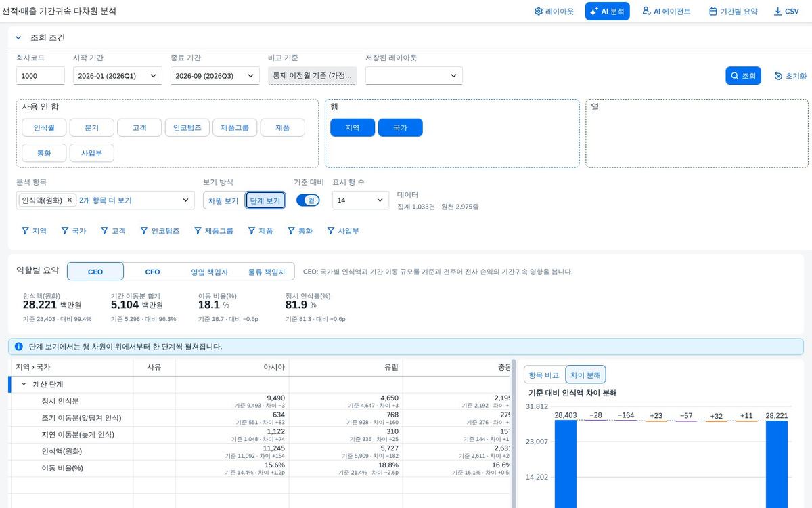Switch chart to 항목 비교 tab

tap(544, 375)
